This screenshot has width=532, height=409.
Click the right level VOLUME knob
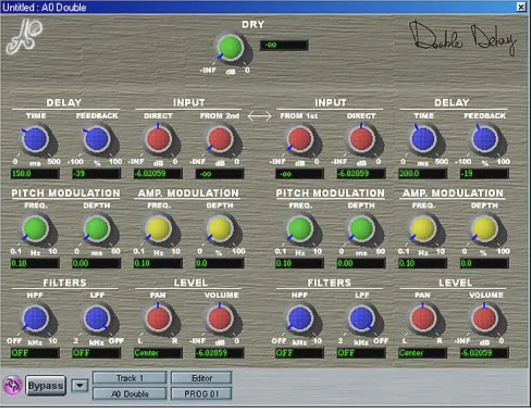[484, 319]
